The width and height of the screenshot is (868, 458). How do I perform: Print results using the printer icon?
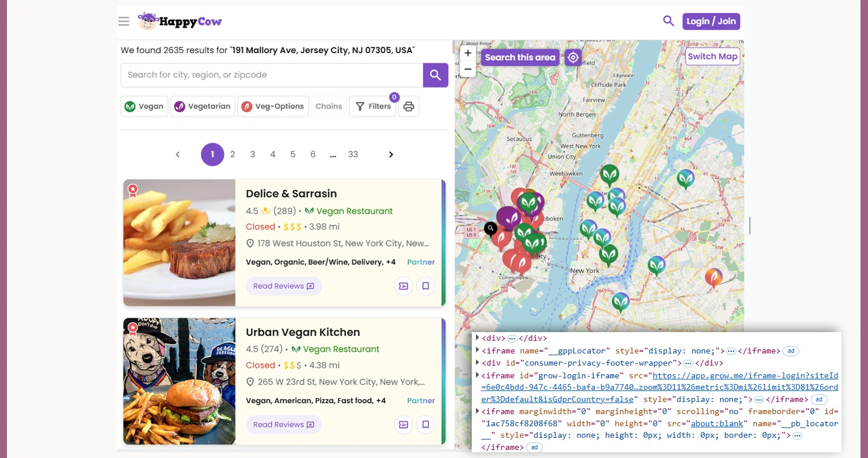pos(409,106)
